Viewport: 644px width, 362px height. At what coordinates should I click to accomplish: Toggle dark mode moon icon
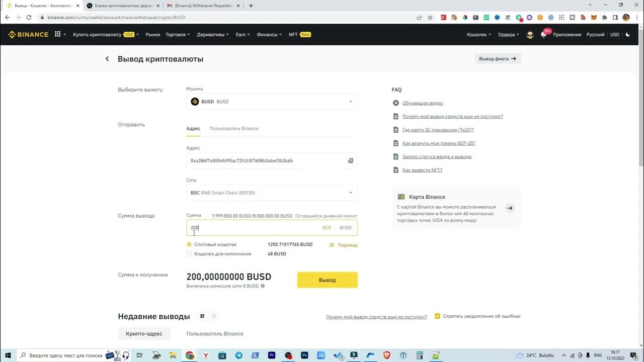[x=627, y=35]
